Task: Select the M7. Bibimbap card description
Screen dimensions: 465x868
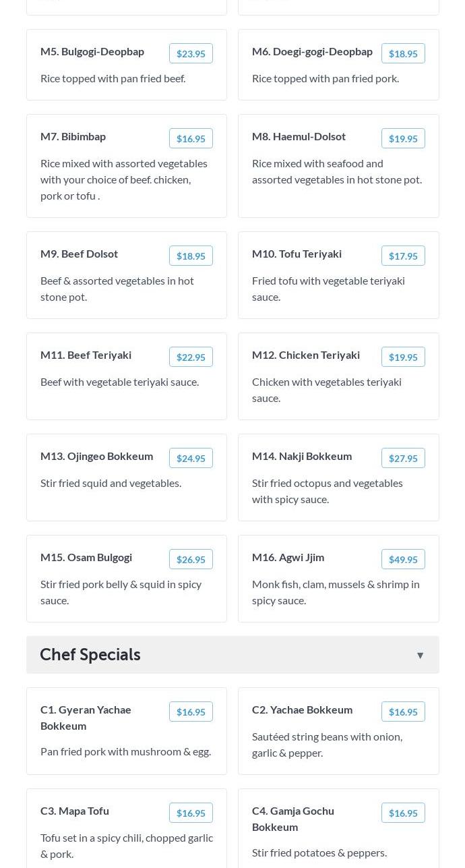Action: [x=125, y=179]
